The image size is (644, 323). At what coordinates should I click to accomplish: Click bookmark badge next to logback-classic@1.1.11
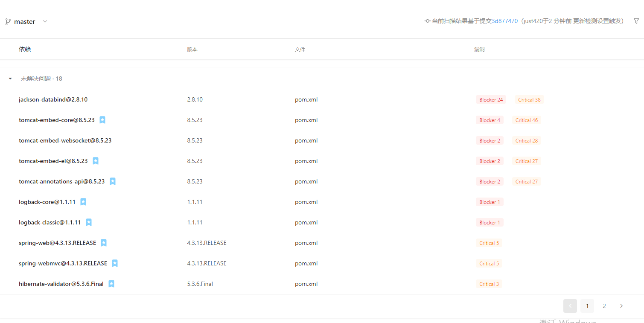pos(89,222)
